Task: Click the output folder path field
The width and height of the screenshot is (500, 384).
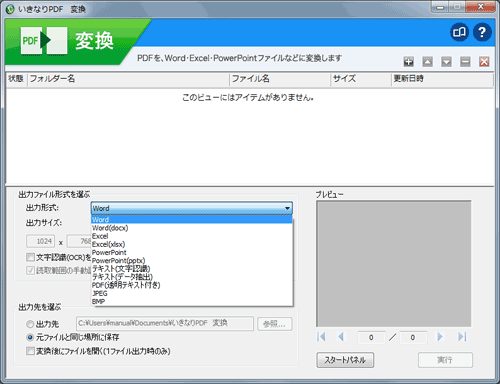Action: tap(165, 323)
